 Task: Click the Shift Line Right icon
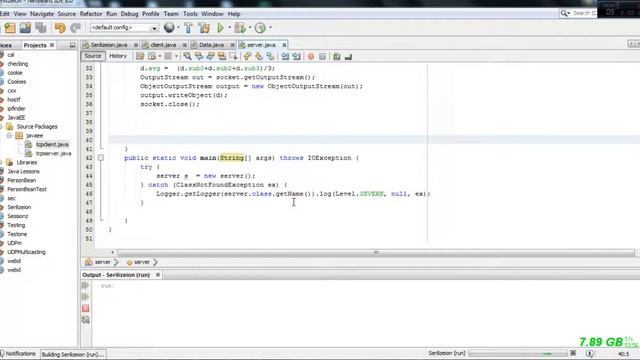click(297, 56)
